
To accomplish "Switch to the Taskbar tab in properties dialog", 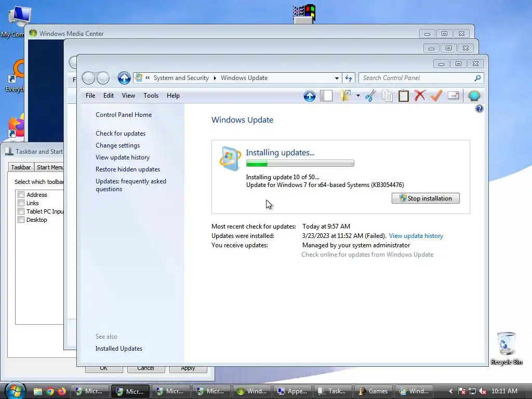I will point(21,167).
